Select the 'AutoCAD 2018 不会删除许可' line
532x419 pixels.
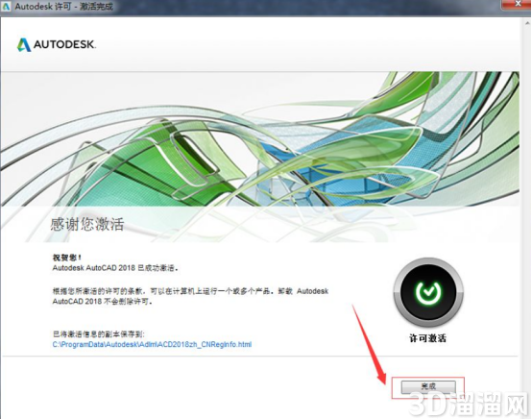pos(102,301)
